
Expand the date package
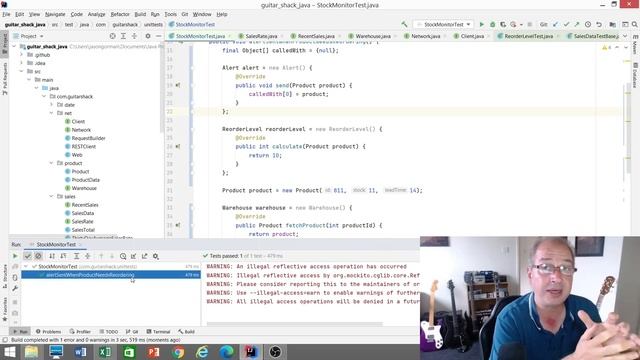point(51,105)
